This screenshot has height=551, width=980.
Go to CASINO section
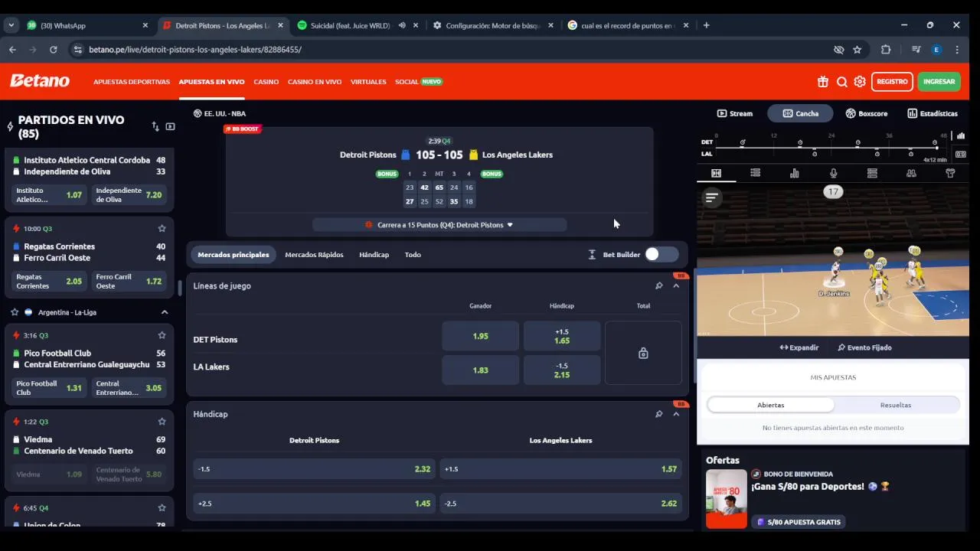266,82
